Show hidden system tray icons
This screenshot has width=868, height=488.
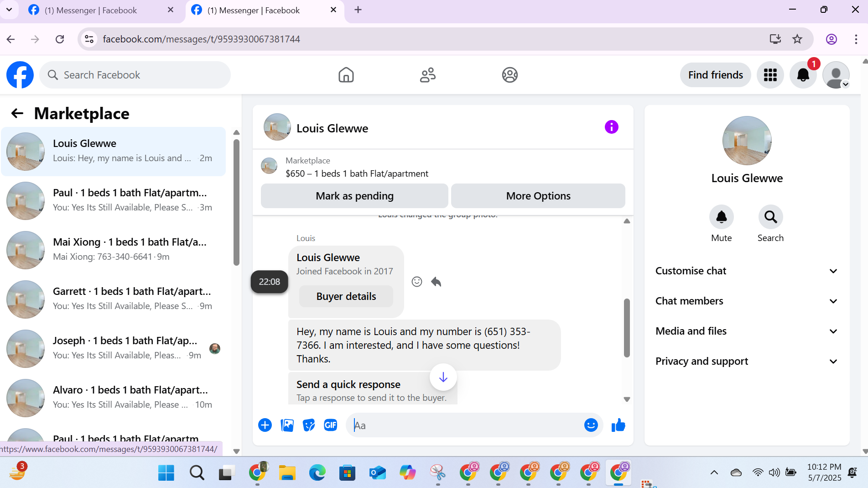tap(714, 473)
